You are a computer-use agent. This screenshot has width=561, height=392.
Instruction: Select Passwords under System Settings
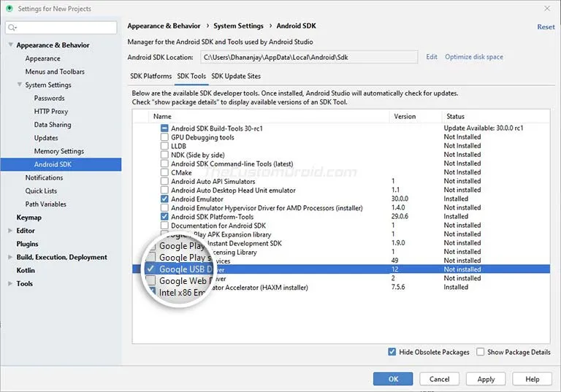[x=50, y=98]
